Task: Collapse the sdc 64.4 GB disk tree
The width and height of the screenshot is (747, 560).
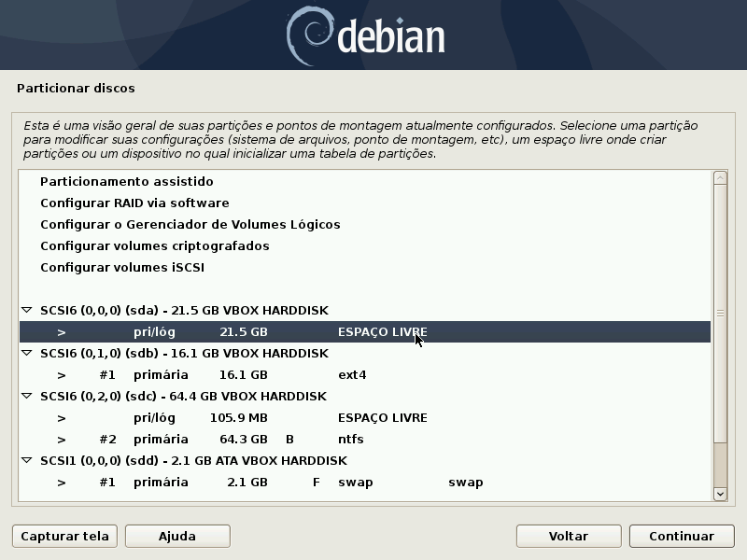Action: point(27,396)
